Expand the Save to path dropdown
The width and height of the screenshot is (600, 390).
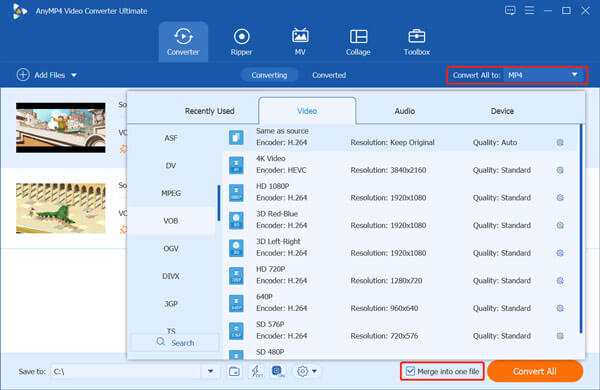point(210,371)
